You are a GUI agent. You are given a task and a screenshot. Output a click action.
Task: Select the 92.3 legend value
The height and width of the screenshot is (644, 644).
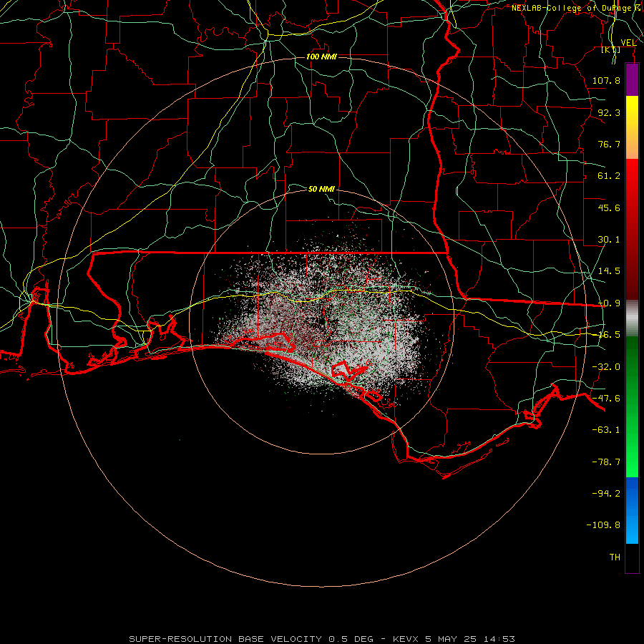point(609,112)
